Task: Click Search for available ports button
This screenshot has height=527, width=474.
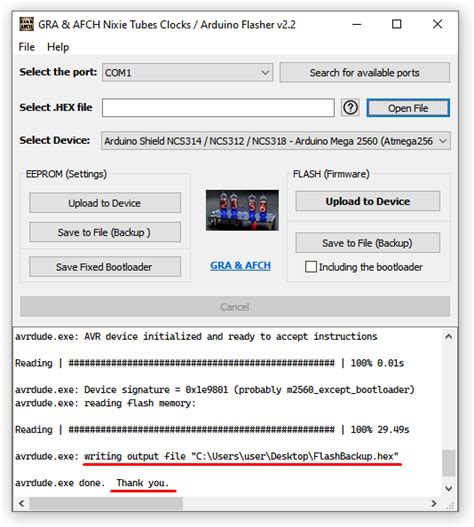Action: 364,73
